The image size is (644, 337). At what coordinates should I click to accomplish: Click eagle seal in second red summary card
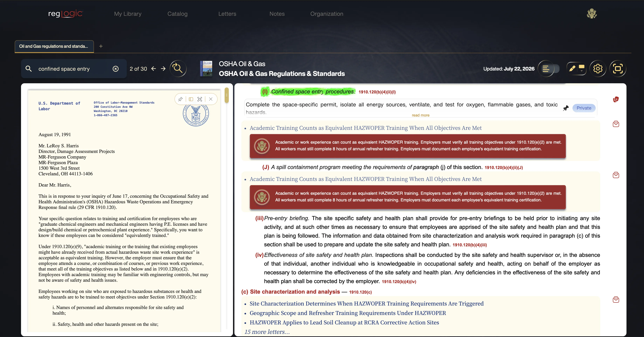coord(262,197)
